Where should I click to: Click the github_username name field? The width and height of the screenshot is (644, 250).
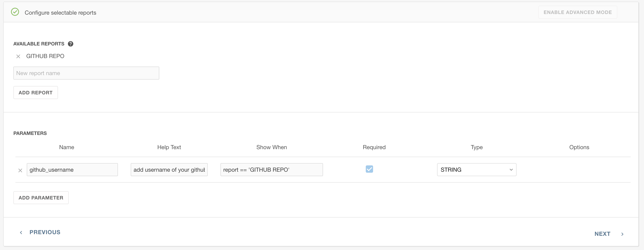(72, 170)
